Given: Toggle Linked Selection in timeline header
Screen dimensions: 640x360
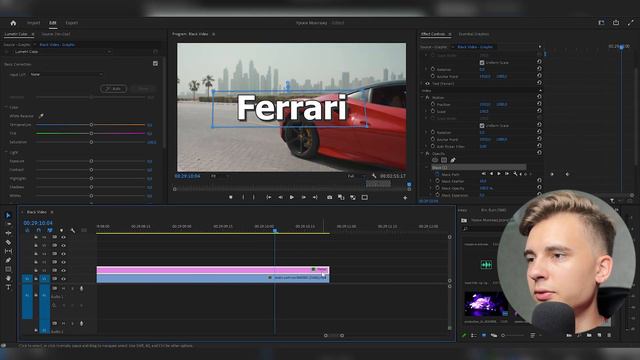Looking at the screenshot, I should pos(50,231).
